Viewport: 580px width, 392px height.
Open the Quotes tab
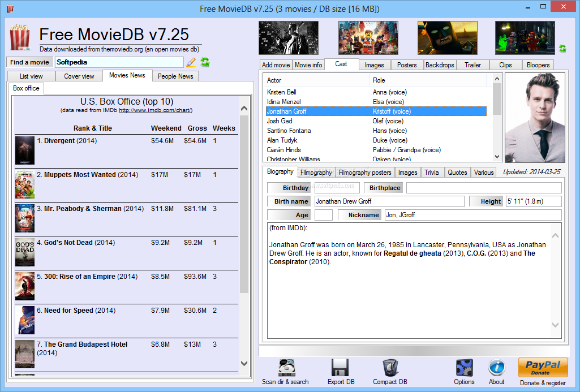point(458,173)
